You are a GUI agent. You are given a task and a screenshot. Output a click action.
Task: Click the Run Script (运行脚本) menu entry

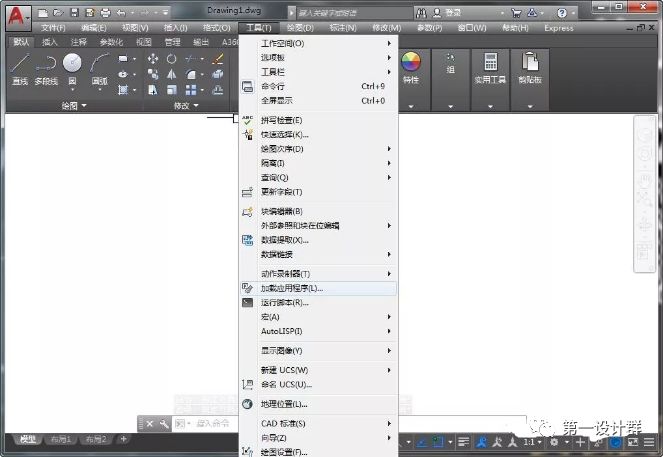318,303
